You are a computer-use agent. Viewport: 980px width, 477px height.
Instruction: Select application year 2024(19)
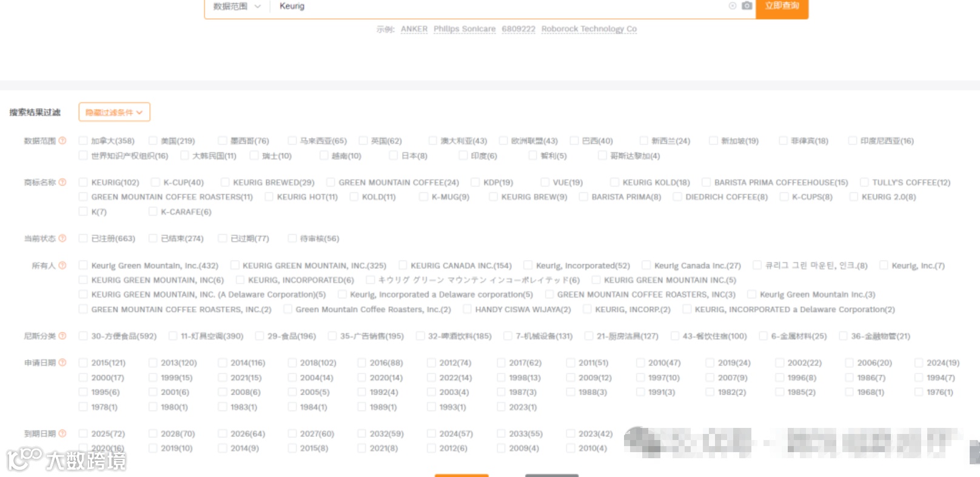(919, 363)
